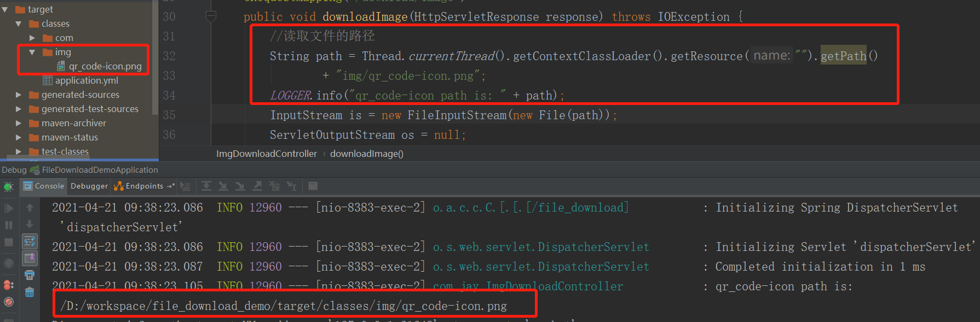Clear all console output with trash icon
This screenshot has width=980, height=322.
tap(30, 292)
